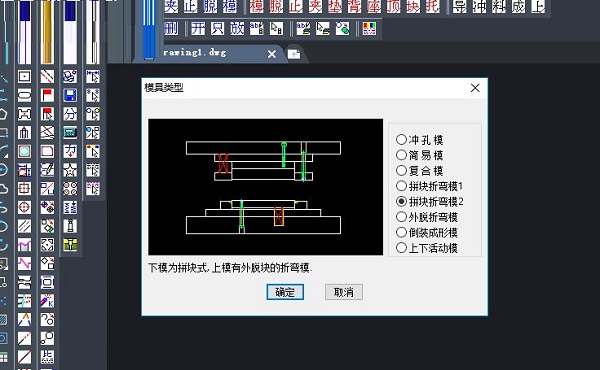Viewport: 600px width, 370px height.
Task: Click the black 成 toolbar icon
Action: pyautogui.click(x=518, y=6)
